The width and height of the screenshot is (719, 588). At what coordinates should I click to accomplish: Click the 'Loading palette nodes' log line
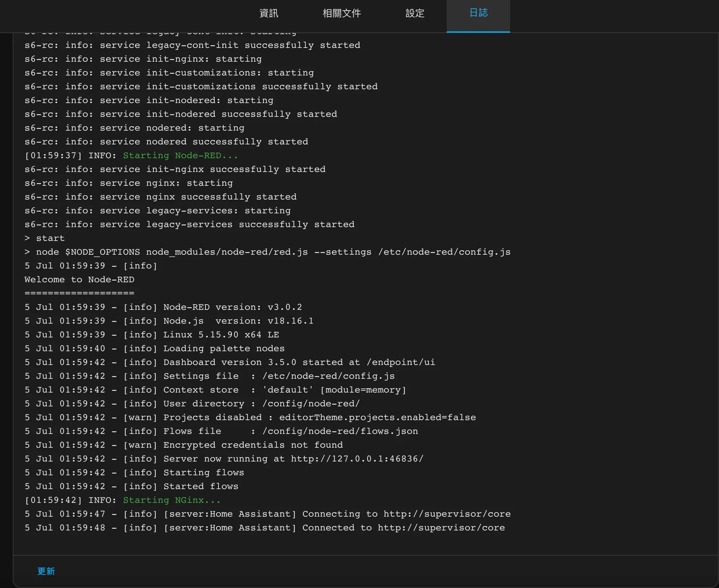pos(155,348)
